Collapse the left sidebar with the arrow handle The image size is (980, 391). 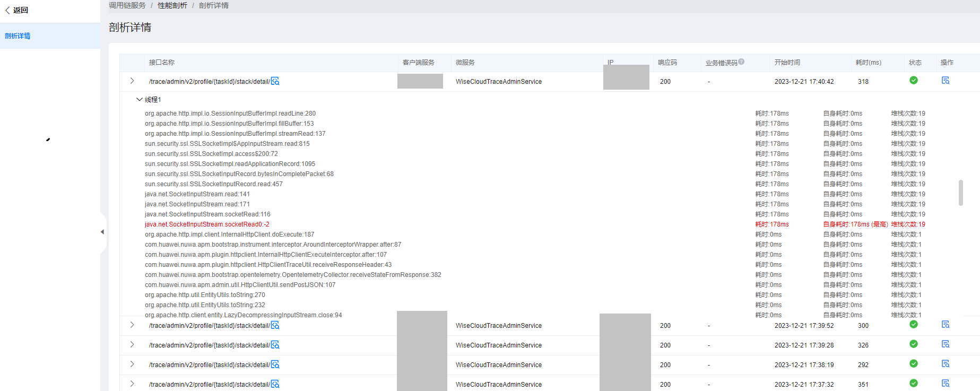pyautogui.click(x=102, y=232)
